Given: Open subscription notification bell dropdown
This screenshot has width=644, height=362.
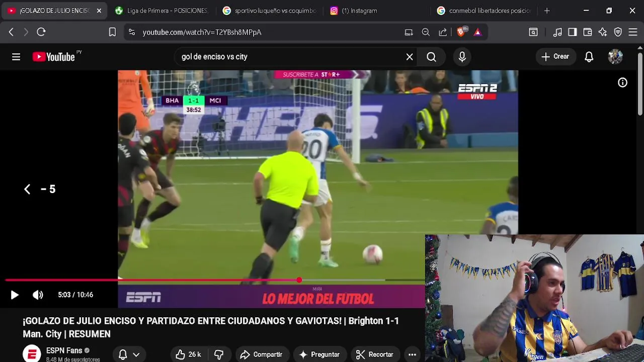Looking at the screenshot, I should 129,354.
